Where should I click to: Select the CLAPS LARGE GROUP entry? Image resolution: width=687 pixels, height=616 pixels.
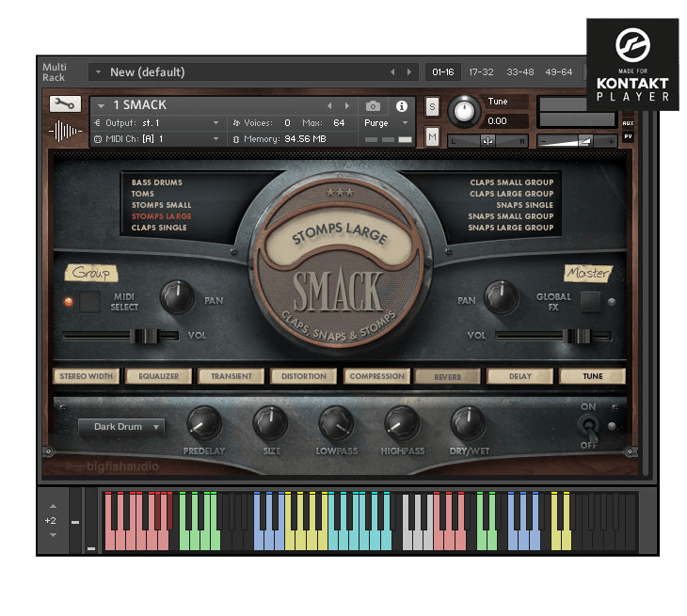coord(512,194)
